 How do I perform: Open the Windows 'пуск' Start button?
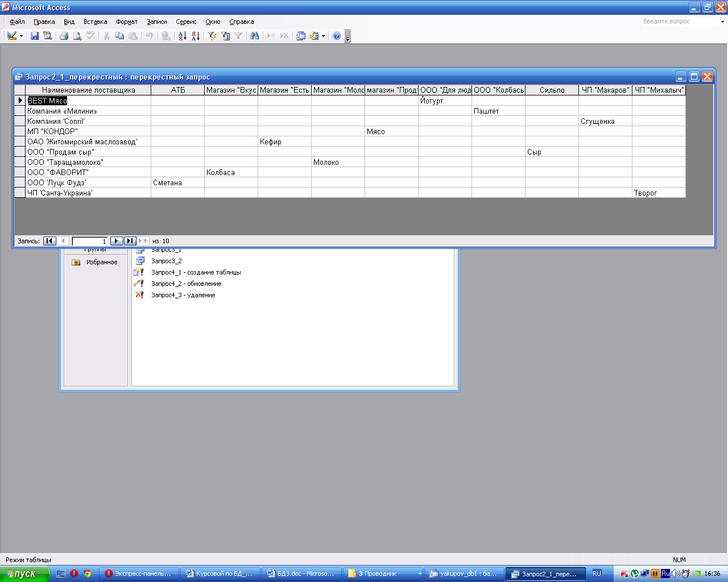pos(24,573)
